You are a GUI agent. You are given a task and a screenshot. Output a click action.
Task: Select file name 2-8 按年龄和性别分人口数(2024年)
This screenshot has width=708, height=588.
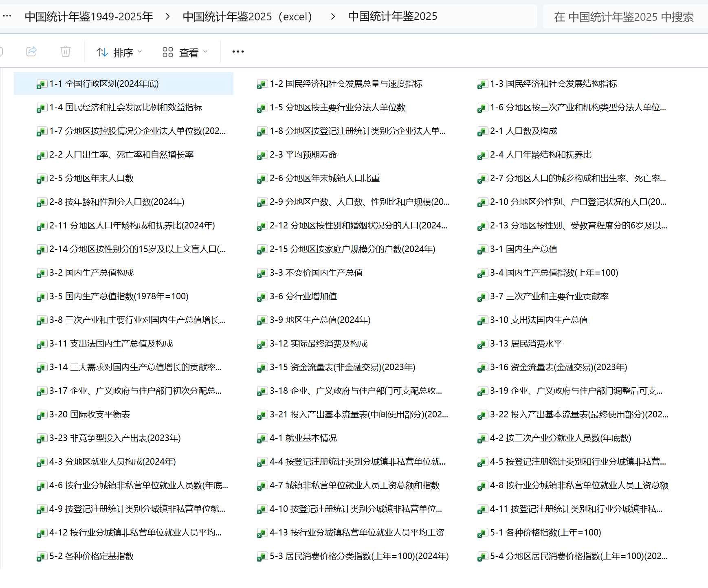[x=117, y=202]
